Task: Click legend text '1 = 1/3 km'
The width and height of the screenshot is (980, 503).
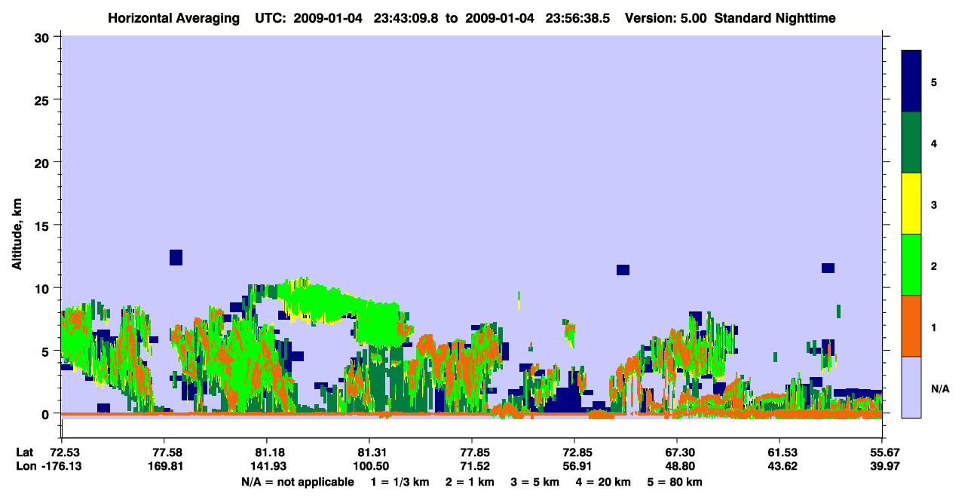Action: click(x=399, y=482)
